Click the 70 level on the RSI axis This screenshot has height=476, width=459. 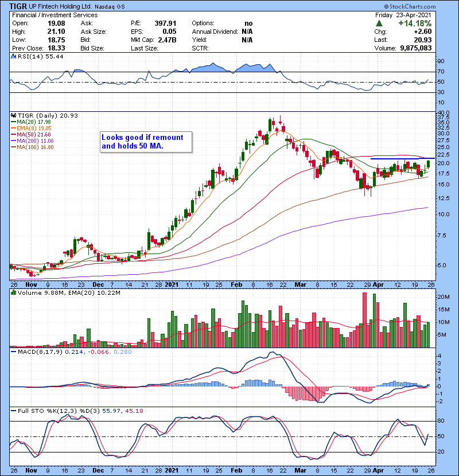coord(441,72)
